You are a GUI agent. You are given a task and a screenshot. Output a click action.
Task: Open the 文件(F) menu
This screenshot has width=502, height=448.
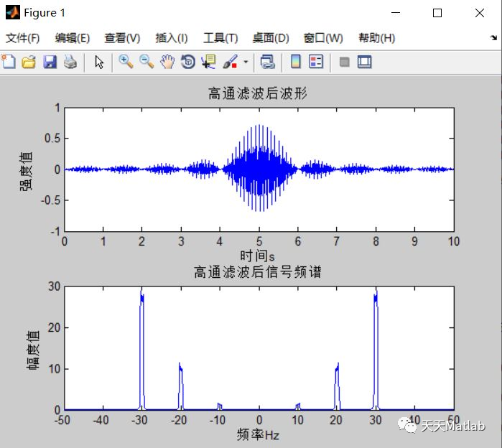point(22,38)
